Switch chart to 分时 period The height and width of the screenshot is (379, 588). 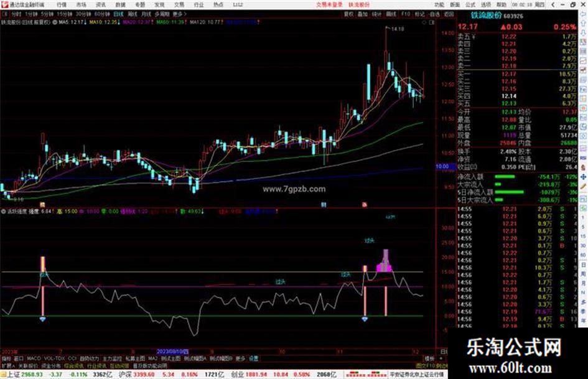(x=16, y=14)
